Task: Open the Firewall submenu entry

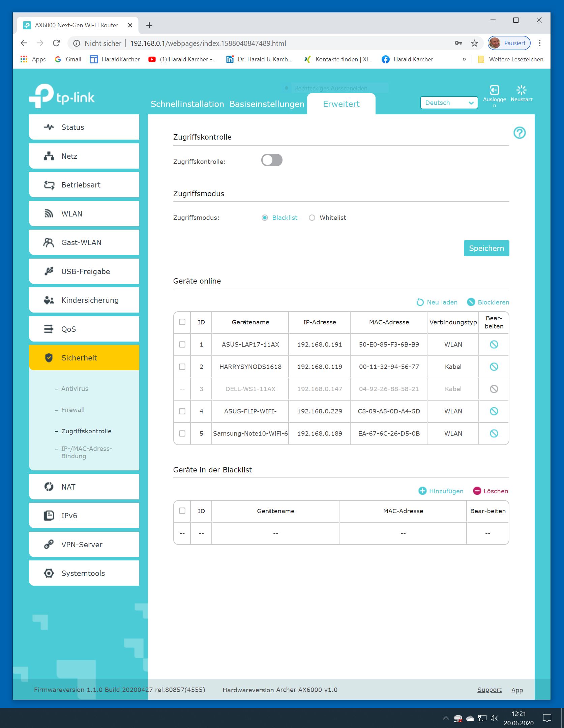Action: point(73,410)
